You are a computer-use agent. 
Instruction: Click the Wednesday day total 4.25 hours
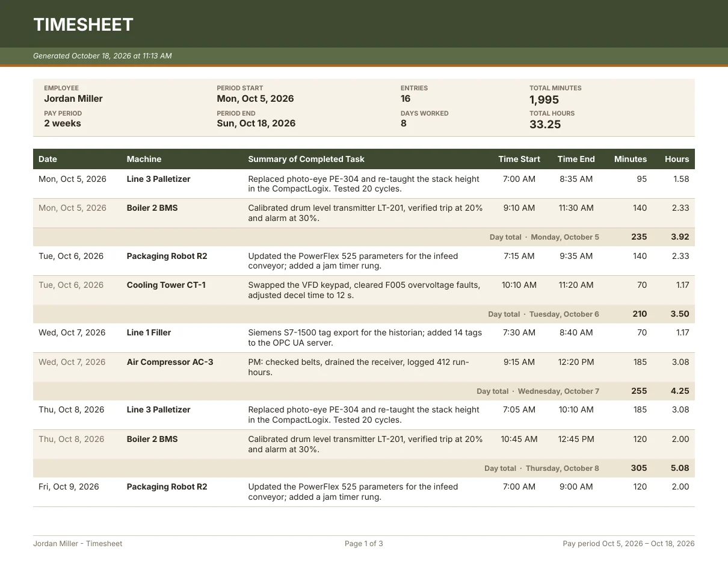(680, 391)
